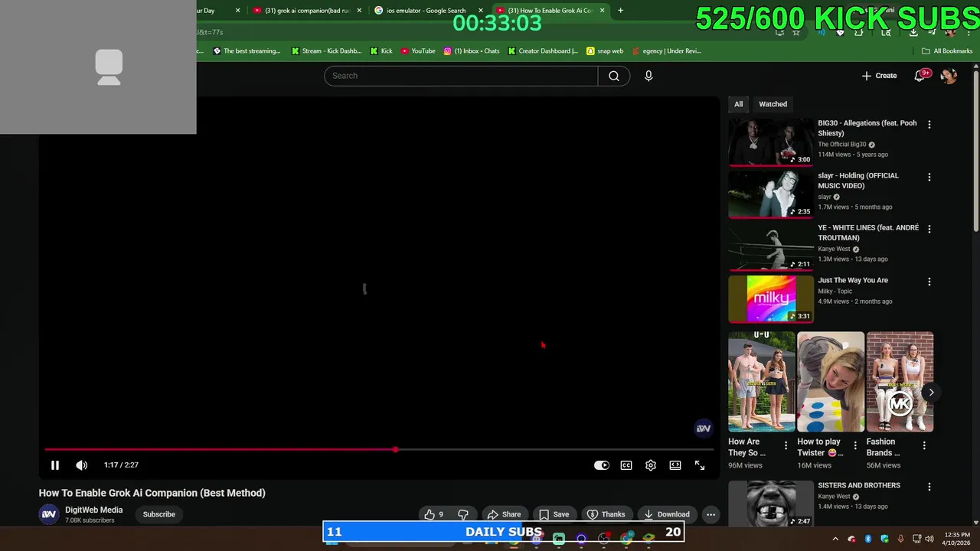
Task: Open the 'snap web' bookmark
Action: coord(605,51)
